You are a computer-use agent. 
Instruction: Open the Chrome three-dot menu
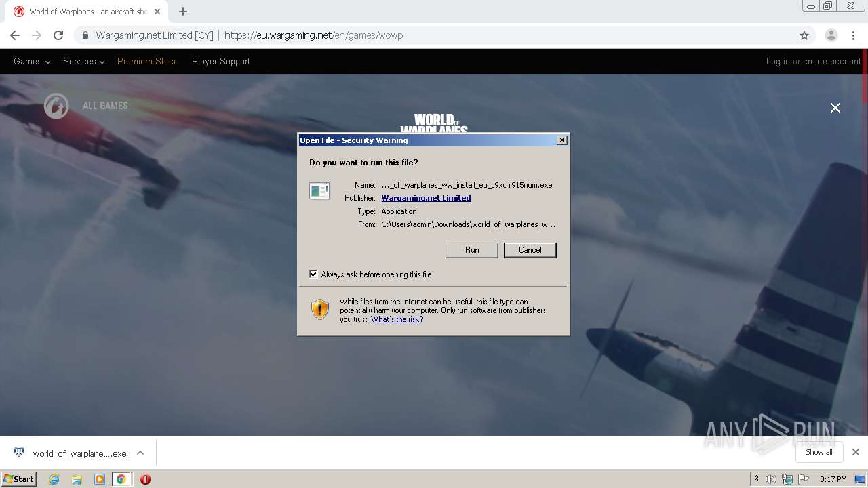(854, 35)
